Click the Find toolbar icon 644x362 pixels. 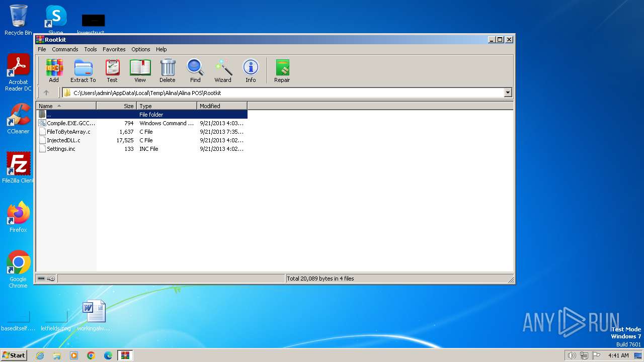195,70
